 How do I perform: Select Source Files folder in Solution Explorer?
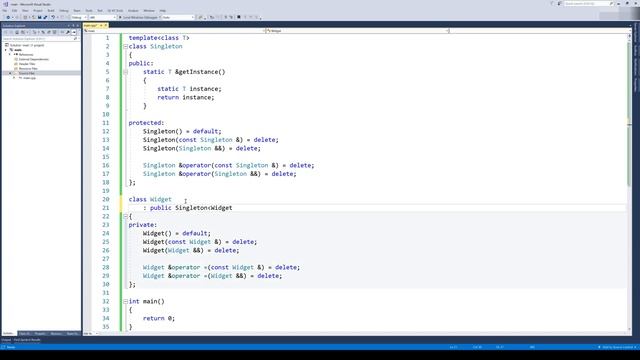(x=27, y=73)
